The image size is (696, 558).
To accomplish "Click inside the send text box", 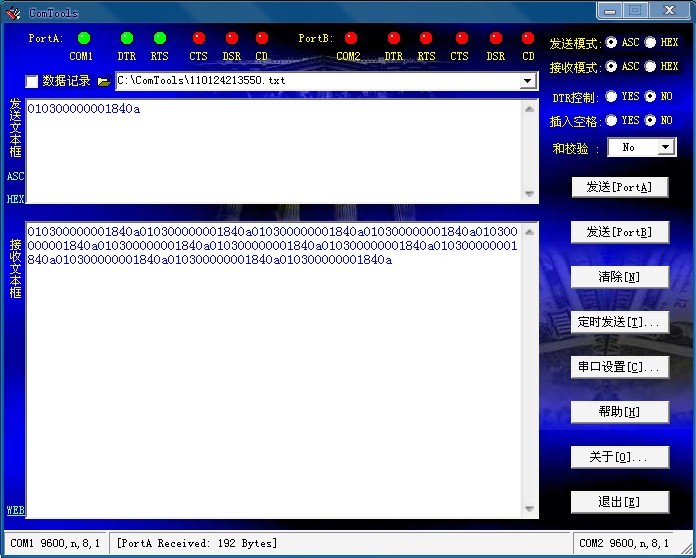I will 270,150.
